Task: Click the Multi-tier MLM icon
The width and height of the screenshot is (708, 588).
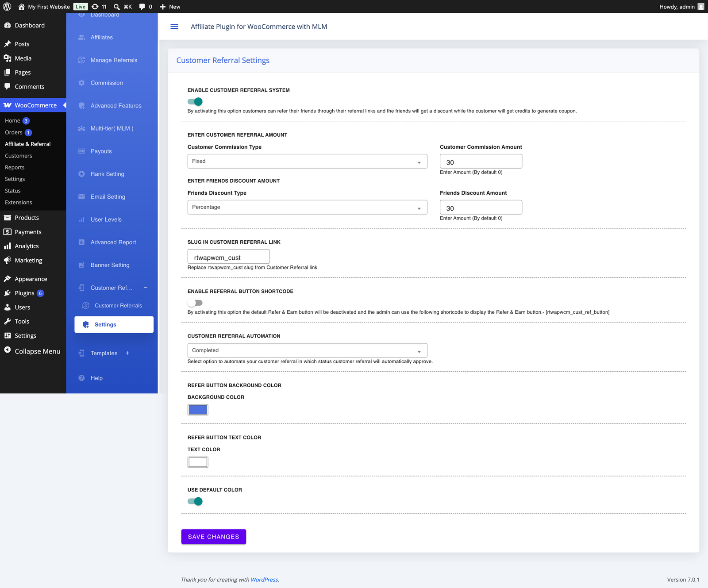Action: click(81, 128)
